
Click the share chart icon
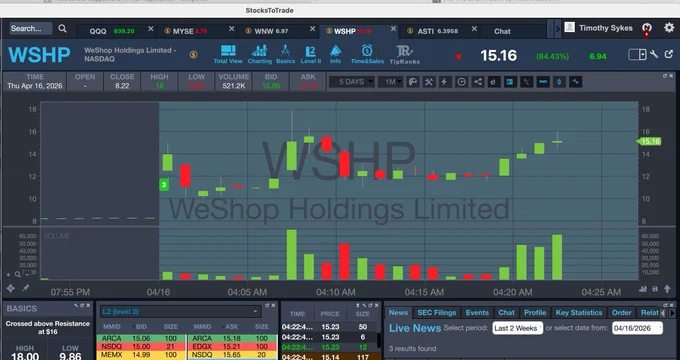click(x=477, y=82)
